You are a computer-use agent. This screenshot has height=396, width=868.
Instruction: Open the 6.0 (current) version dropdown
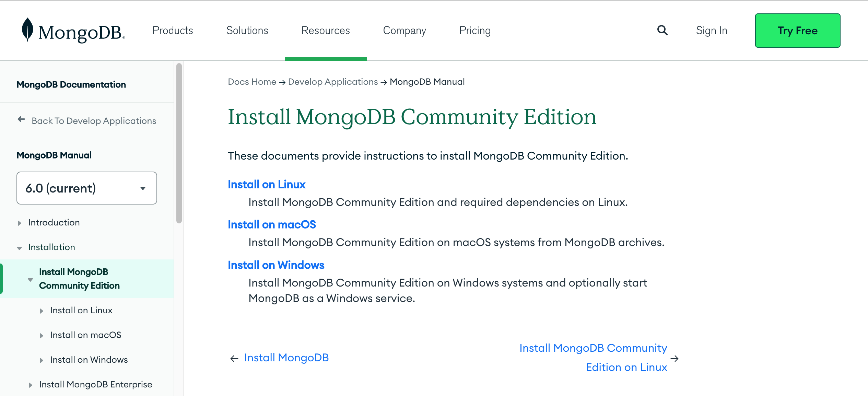pos(87,188)
